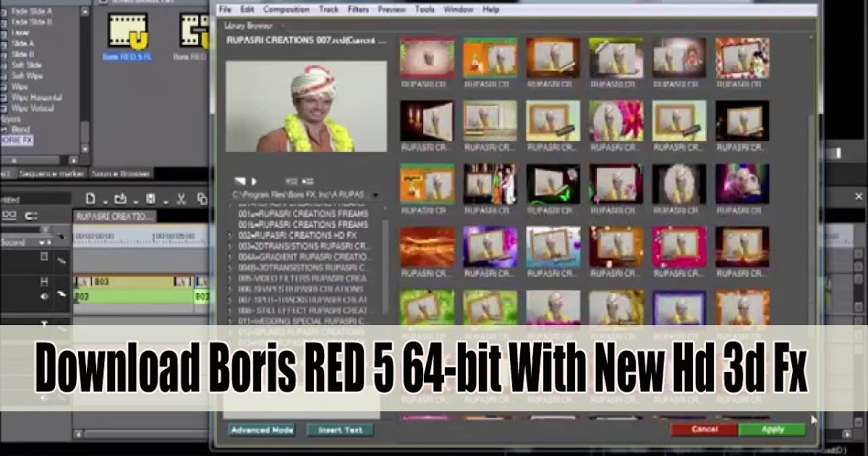Viewport: 868px width, 456px height.
Task: Select the BORIS FX folder in effects tree
Action: [x=17, y=140]
